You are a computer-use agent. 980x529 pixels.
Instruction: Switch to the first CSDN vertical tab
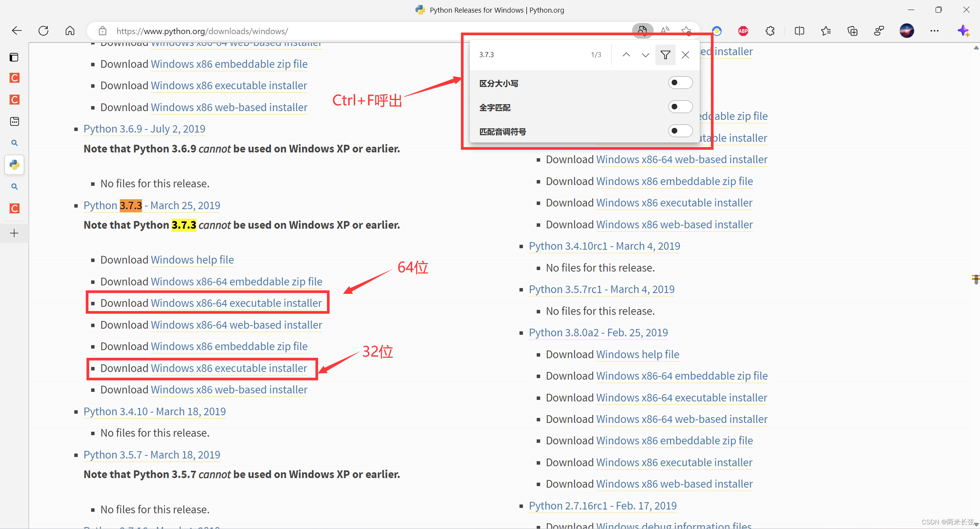14,78
